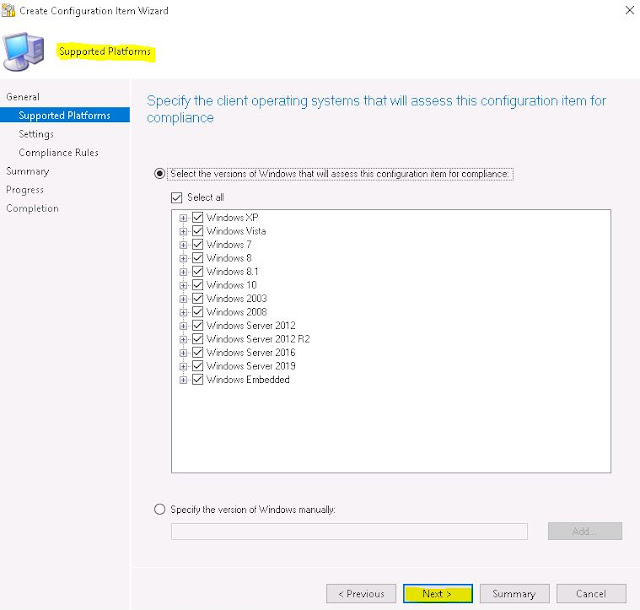Select the Supported Platforms step in sidebar
Screen dimensions: 640x610
tap(65, 115)
